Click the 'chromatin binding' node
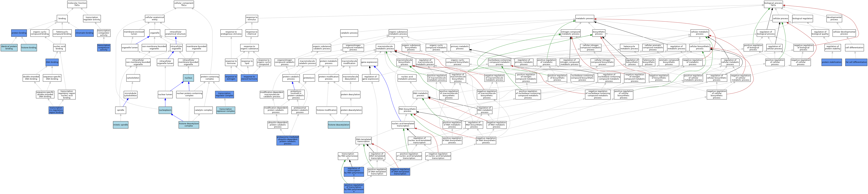This screenshot has height=194, width=868. point(85,33)
